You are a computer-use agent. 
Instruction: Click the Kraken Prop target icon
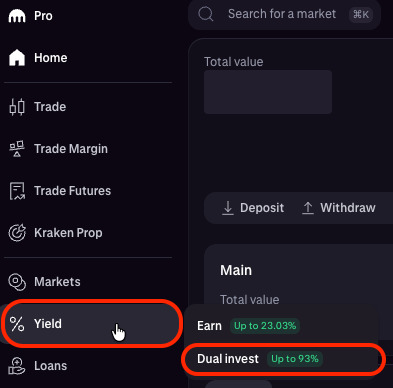pyautogui.click(x=17, y=233)
